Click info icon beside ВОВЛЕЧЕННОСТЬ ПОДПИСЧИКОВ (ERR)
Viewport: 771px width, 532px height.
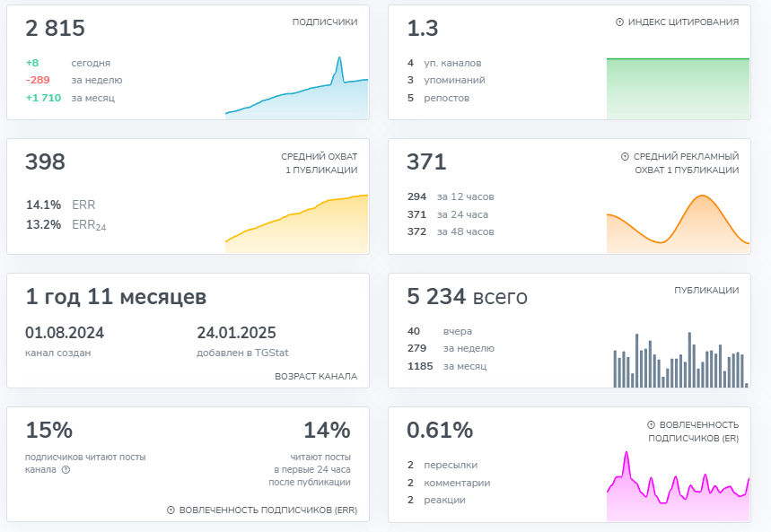coord(171,510)
